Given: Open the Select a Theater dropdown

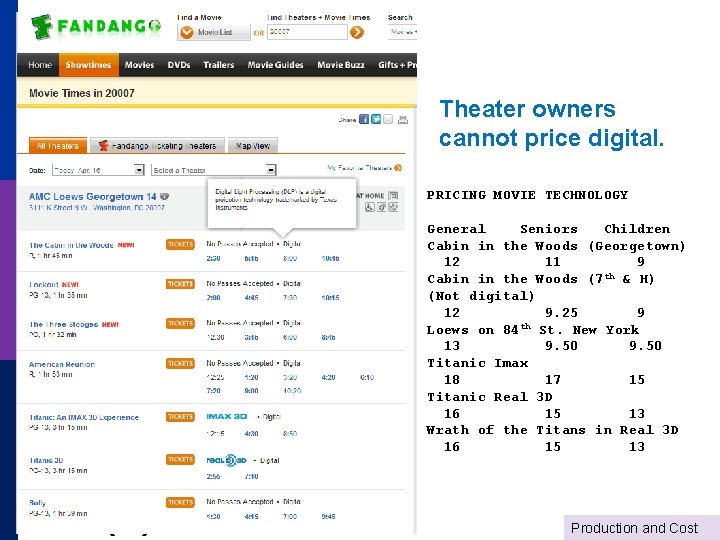Looking at the screenshot, I should [x=214, y=170].
